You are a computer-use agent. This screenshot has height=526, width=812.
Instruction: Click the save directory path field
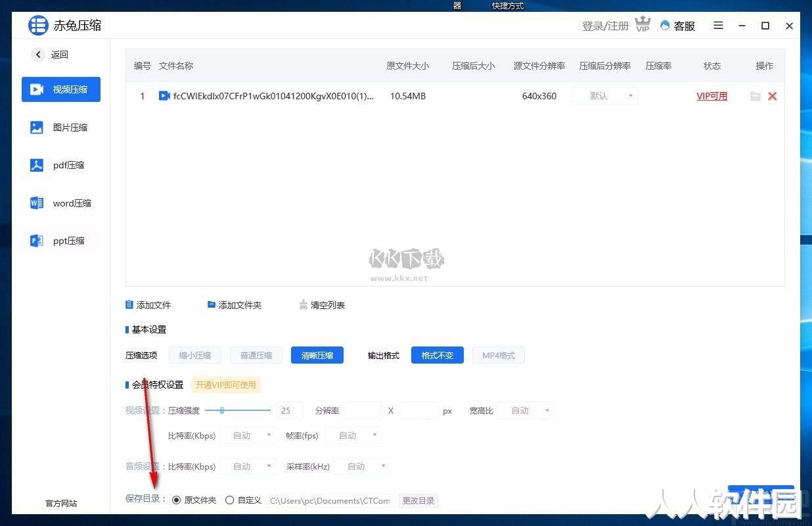(x=330, y=500)
